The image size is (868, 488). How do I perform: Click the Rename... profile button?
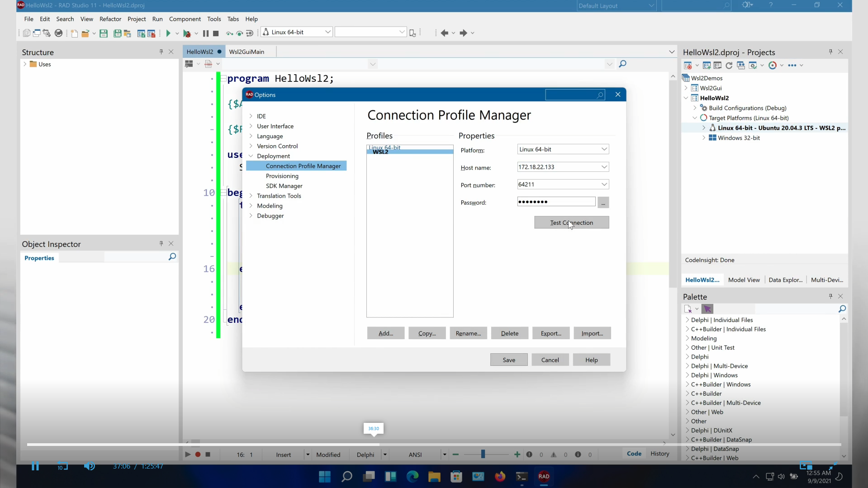(x=468, y=333)
